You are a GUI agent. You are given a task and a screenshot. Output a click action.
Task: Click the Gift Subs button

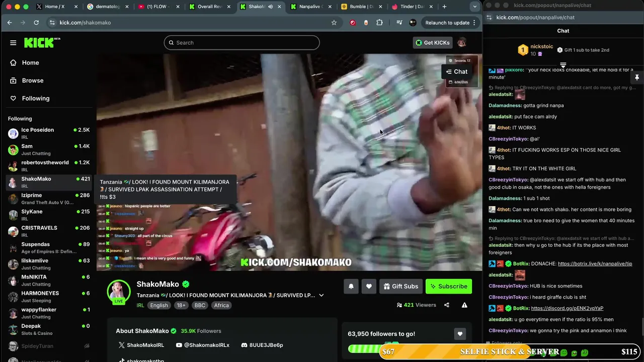coord(401,286)
